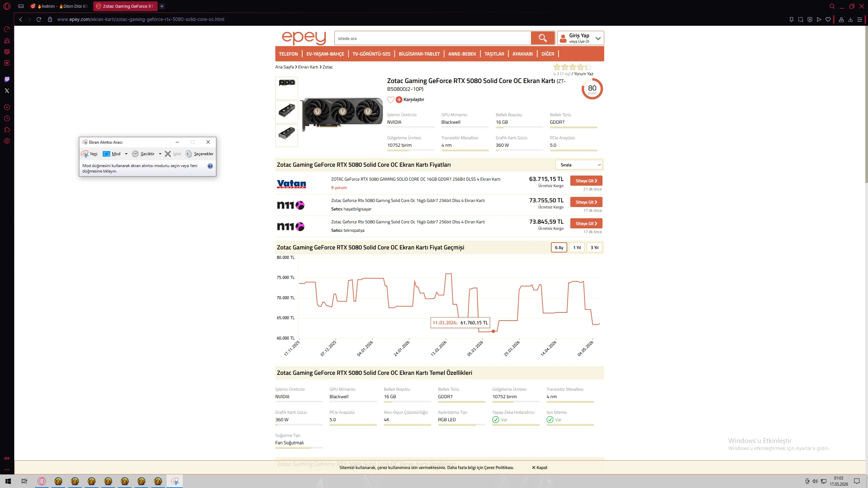Click the epey search magnifier button
Screen dimensions: 868x488
(542, 38)
